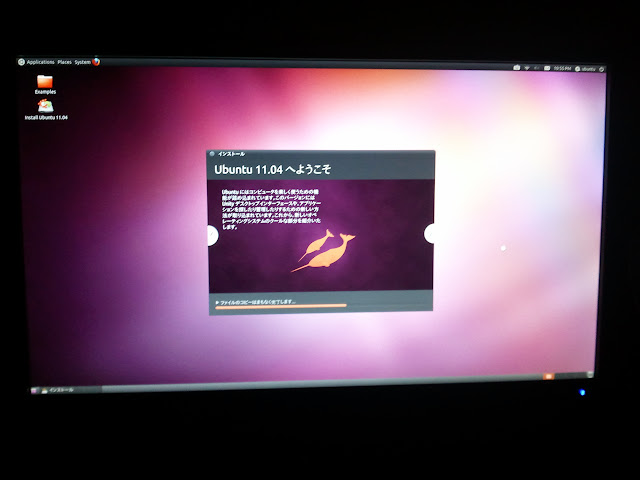The width and height of the screenshot is (640, 480).
Task: Click the Ubuntu 11.04 welcome heading
Action: (272, 169)
